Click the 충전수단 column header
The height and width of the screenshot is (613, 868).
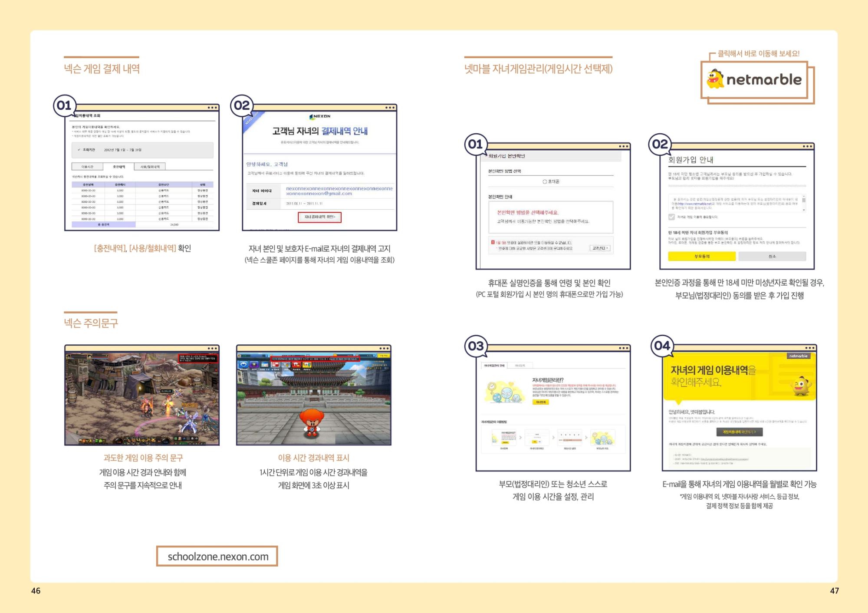(164, 185)
